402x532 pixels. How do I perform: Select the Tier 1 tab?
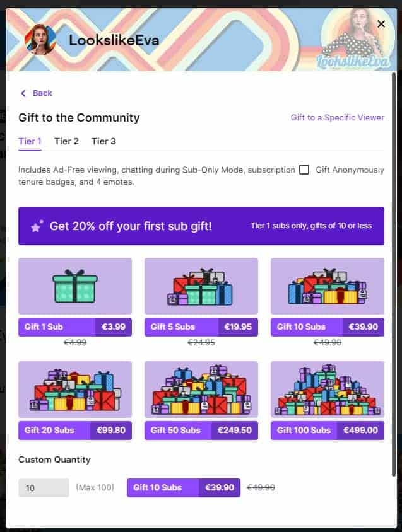point(30,141)
